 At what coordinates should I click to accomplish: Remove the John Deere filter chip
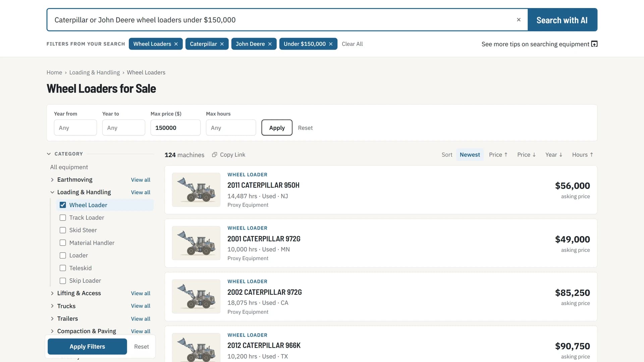pos(270,44)
